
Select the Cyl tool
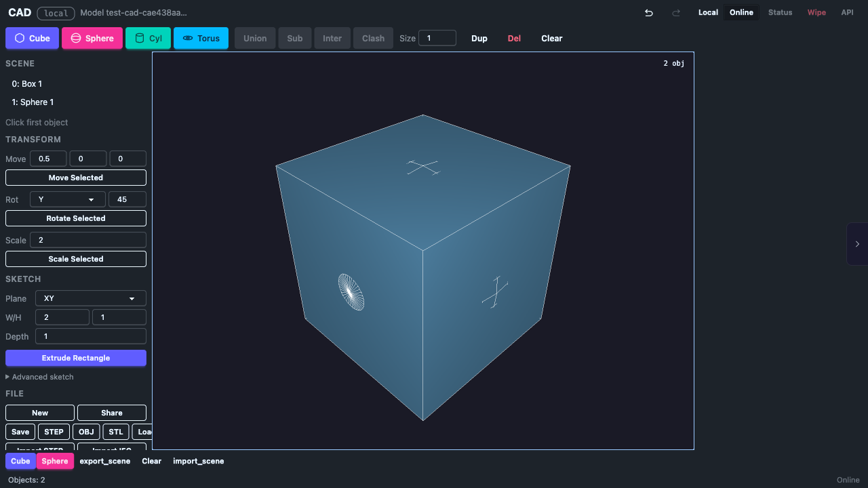[x=148, y=38]
